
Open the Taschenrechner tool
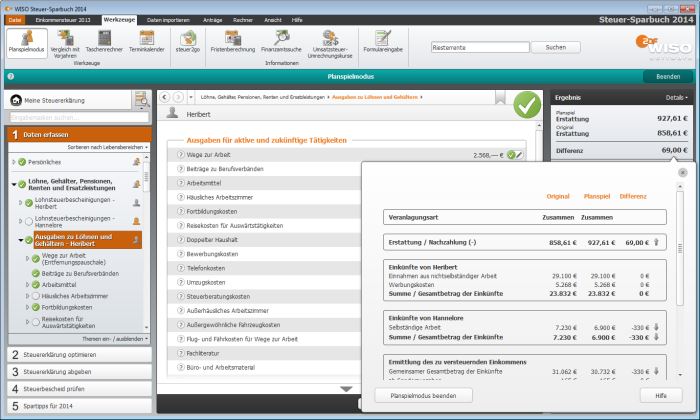[104, 42]
